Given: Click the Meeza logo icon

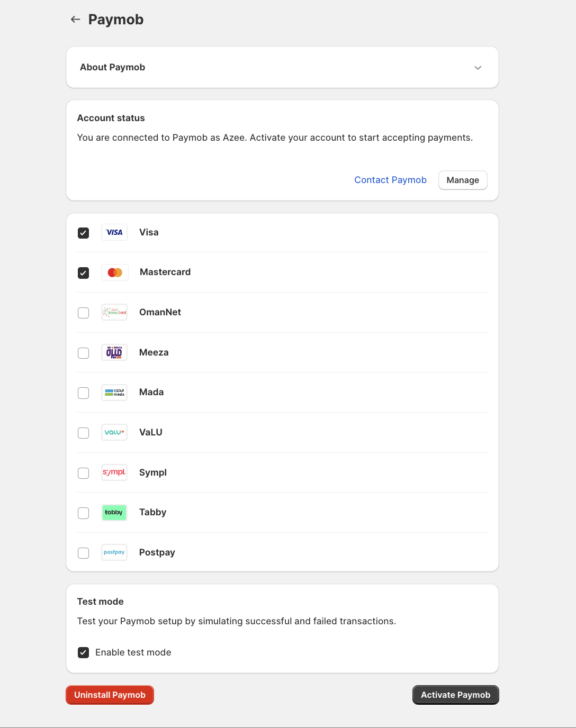Looking at the screenshot, I should point(114,352).
